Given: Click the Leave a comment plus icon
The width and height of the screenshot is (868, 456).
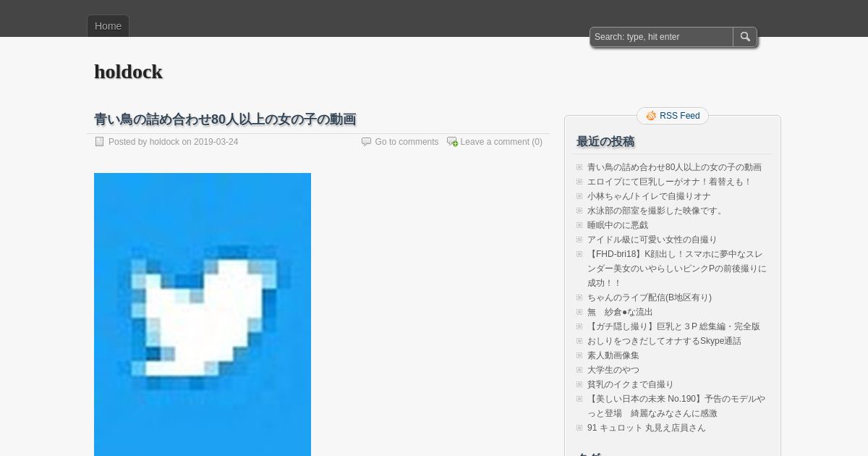Looking at the screenshot, I should (x=452, y=142).
